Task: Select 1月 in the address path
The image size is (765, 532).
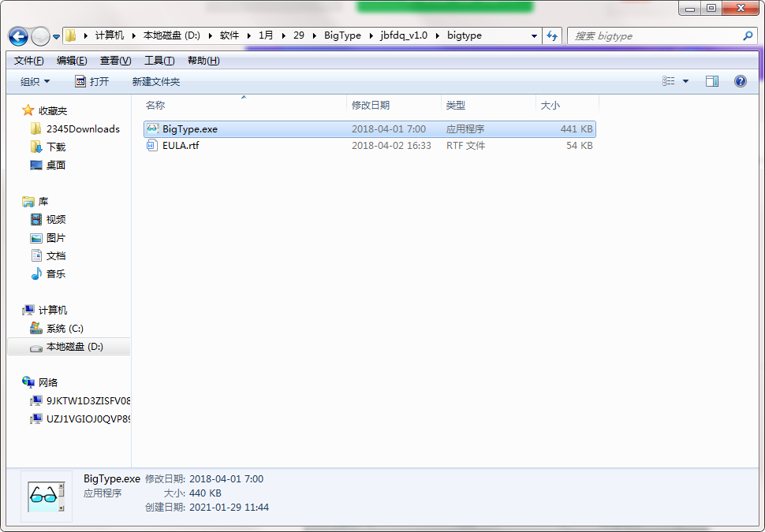Action: [x=266, y=35]
